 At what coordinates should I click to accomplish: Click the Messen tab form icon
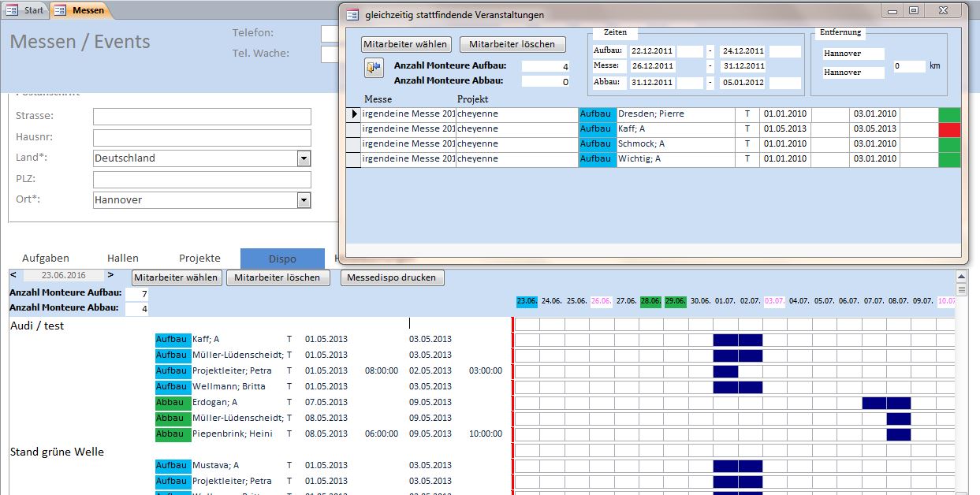pos(60,10)
